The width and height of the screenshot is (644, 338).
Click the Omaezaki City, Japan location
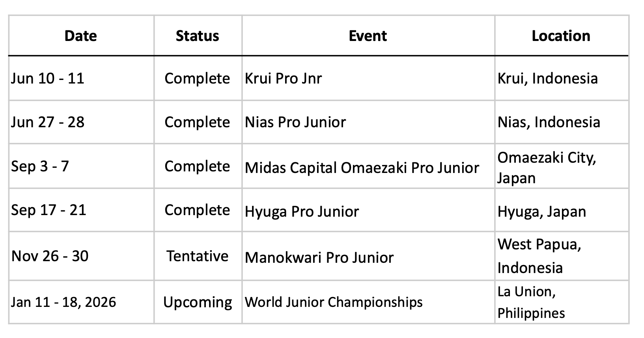546,168
